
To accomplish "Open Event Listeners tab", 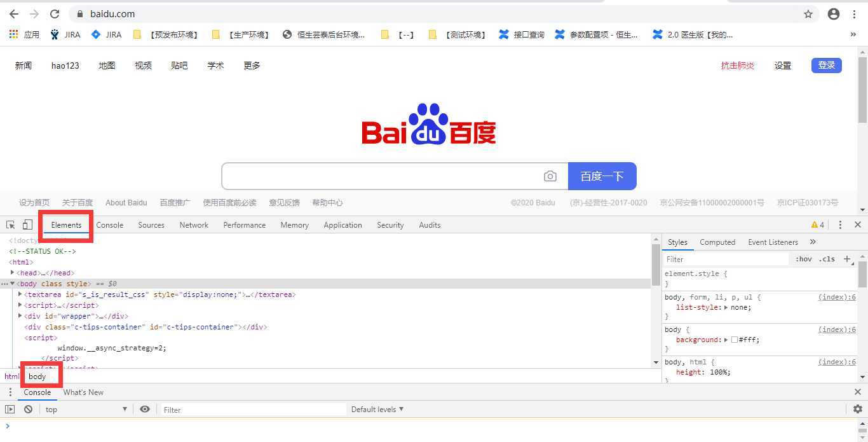I will (x=773, y=242).
